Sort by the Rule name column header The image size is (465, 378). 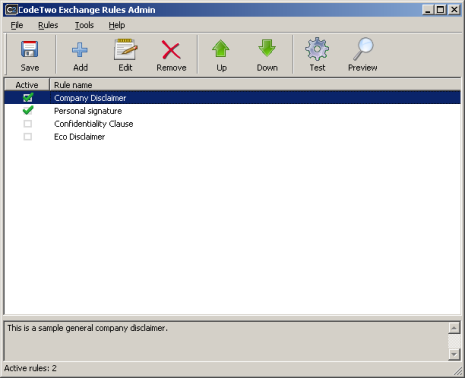click(x=255, y=85)
